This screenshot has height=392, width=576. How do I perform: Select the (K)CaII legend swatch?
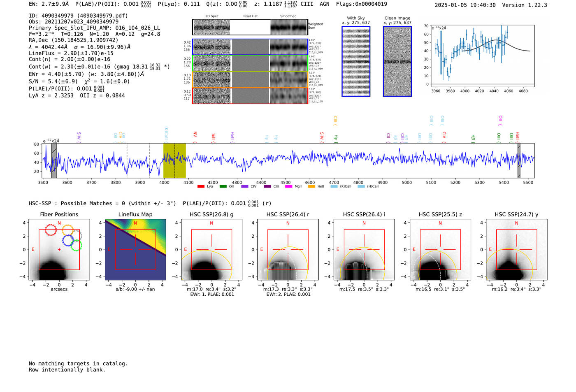(x=334, y=186)
